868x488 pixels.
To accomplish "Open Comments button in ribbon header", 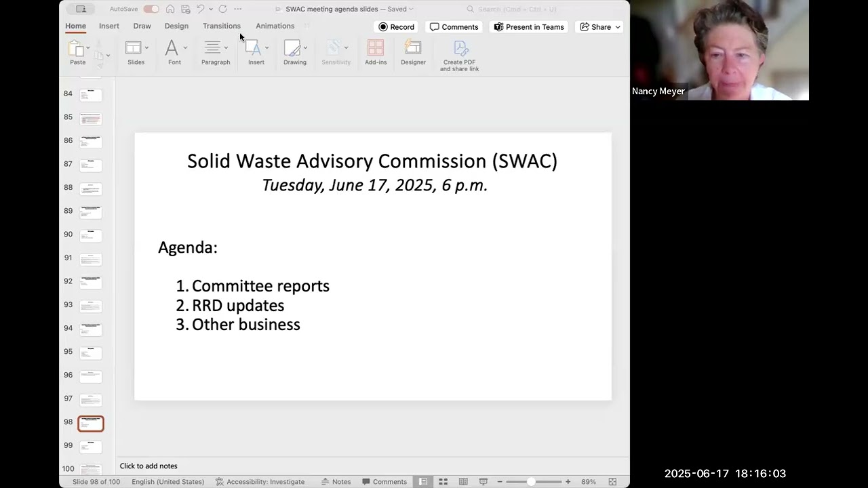I will pyautogui.click(x=454, y=27).
